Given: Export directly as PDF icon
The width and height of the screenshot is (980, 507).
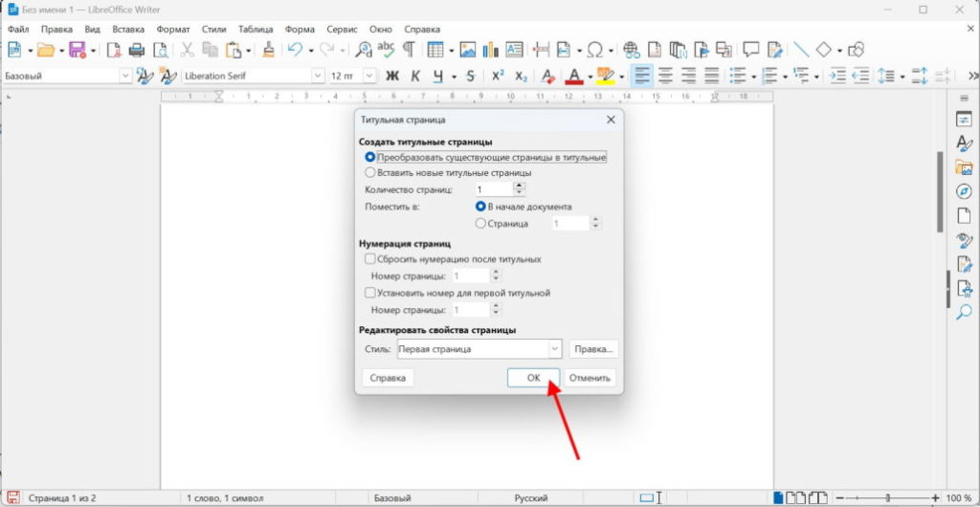Looking at the screenshot, I should coord(113,50).
